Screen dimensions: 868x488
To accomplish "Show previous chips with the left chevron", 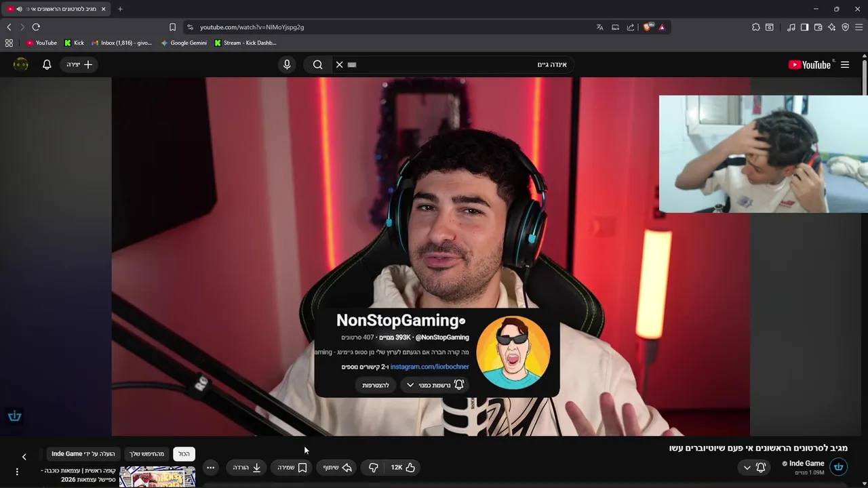I will pyautogui.click(x=24, y=457).
